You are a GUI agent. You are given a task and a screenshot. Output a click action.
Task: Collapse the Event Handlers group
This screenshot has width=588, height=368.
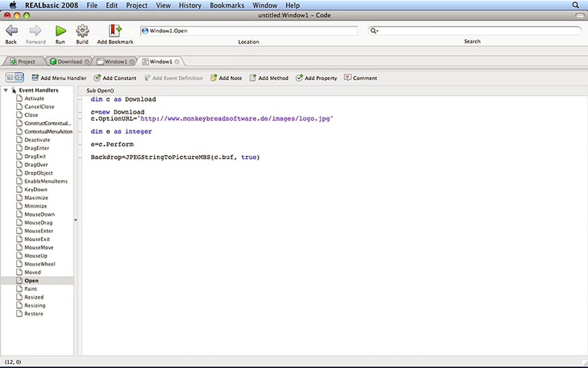[6, 90]
